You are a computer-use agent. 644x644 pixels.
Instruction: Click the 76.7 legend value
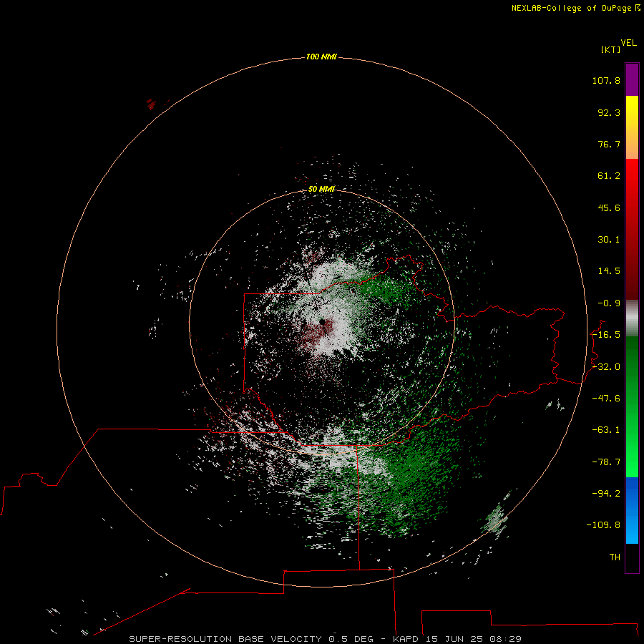pyautogui.click(x=609, y=144)
